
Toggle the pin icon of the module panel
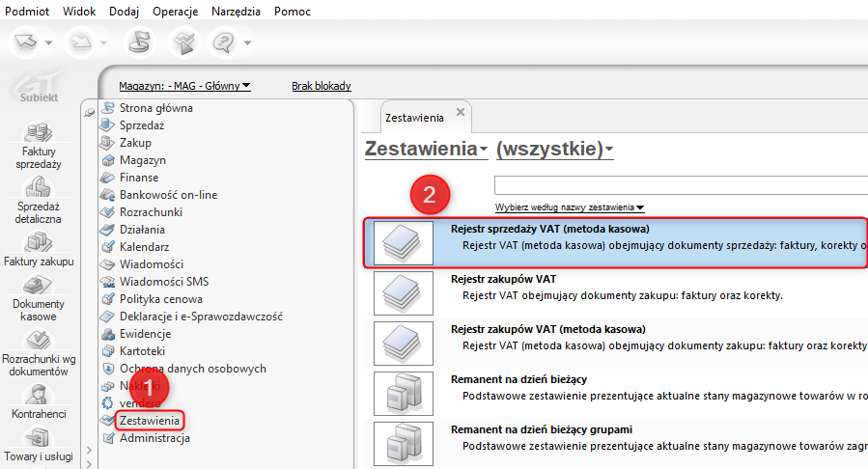(90, 113)
